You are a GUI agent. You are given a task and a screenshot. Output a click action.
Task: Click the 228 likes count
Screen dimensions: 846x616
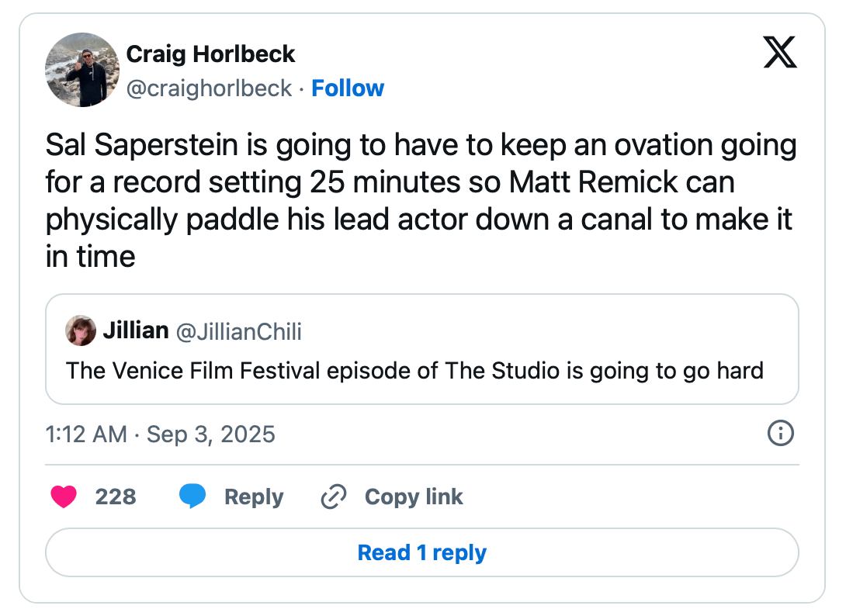tap(116, 497)
